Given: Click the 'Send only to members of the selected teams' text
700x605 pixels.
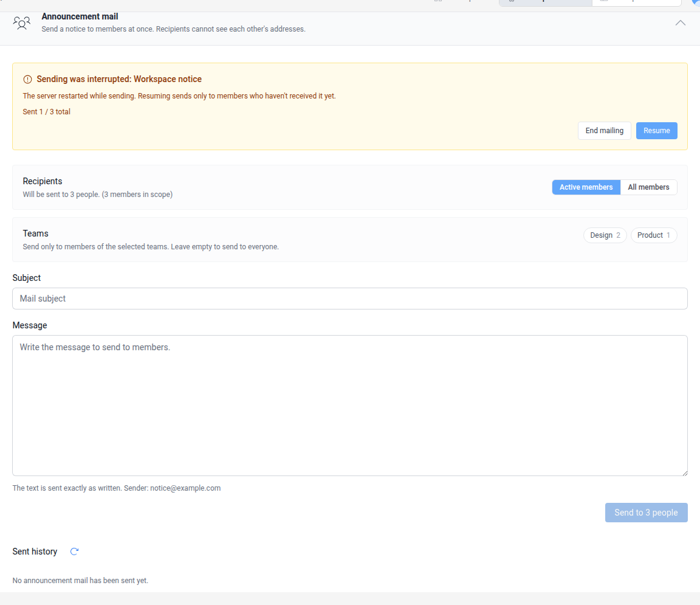Looking at the screenshot, I should [151, 247].
